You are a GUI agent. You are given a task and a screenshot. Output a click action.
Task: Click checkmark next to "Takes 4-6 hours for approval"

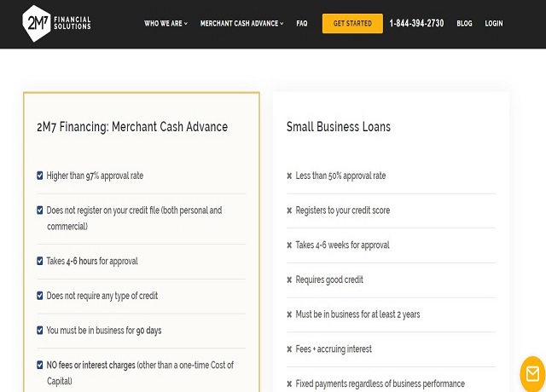40,261
